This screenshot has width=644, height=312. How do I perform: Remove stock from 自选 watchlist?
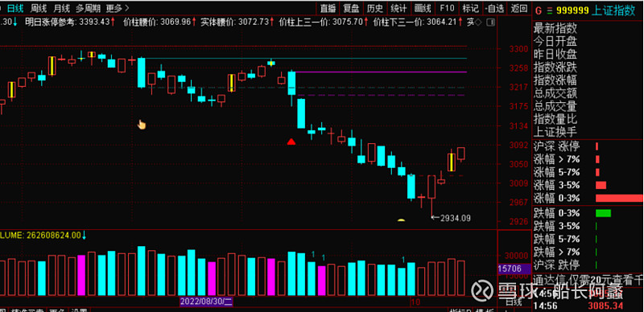[x=494, y=8]
